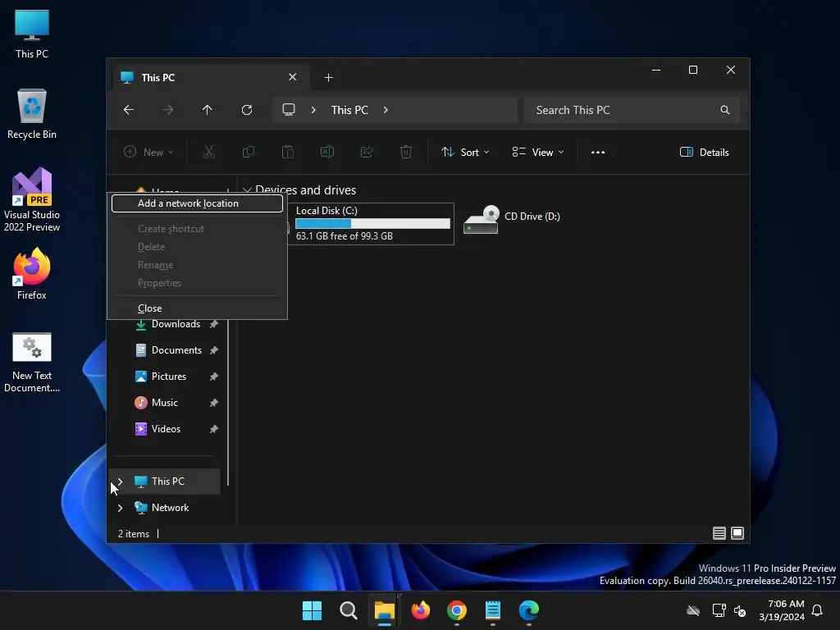Viewport: 840px width, 630px height.
Task: Click This PC breadcrumb in address bar
Action: pyautogui.click(x=349, y=110)
